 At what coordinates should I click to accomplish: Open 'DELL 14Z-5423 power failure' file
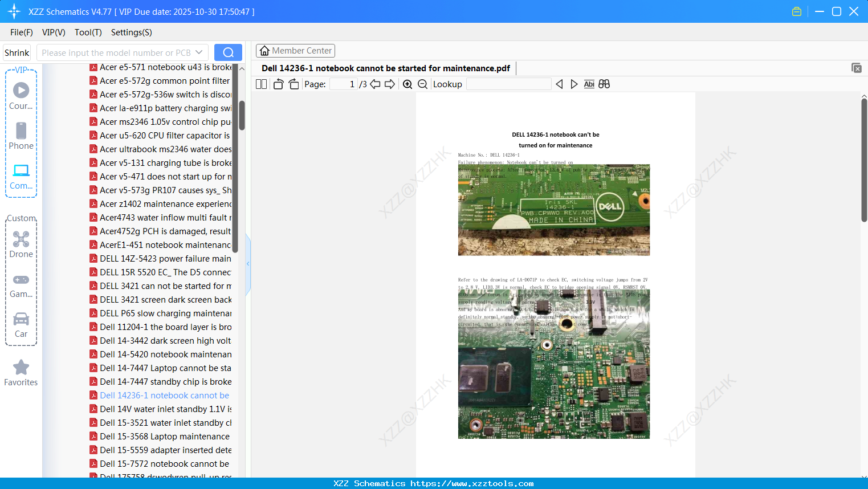click(x=161, y=259)
